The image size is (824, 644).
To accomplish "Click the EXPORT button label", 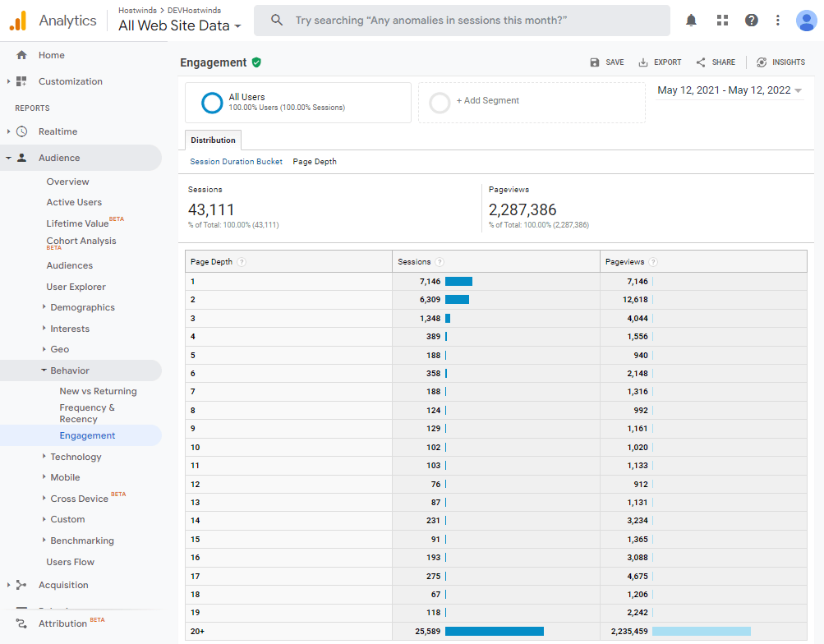I will [x=667, y=62].
